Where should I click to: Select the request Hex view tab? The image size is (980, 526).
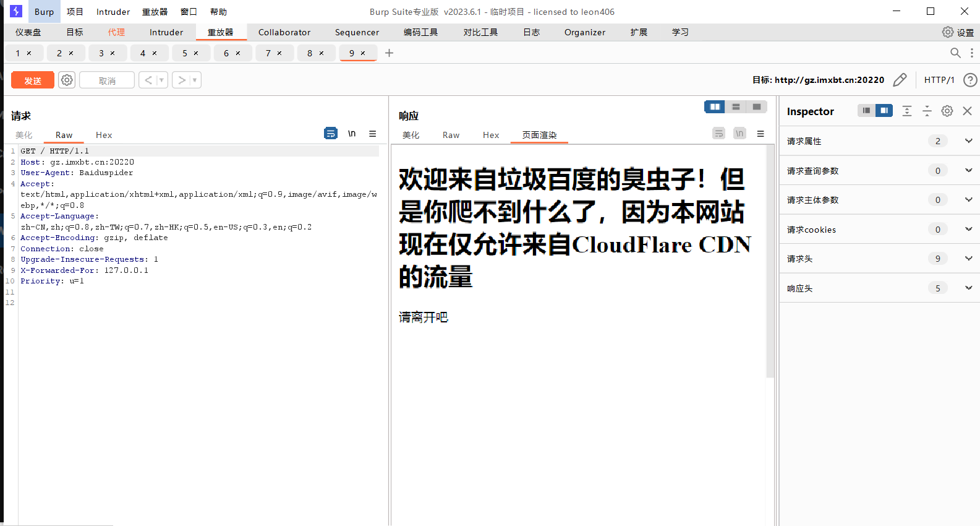click(104, 135)
